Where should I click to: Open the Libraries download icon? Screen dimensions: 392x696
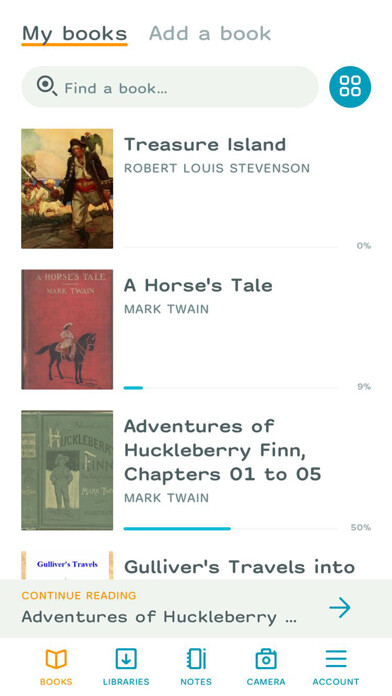click(x=126, y=659)
